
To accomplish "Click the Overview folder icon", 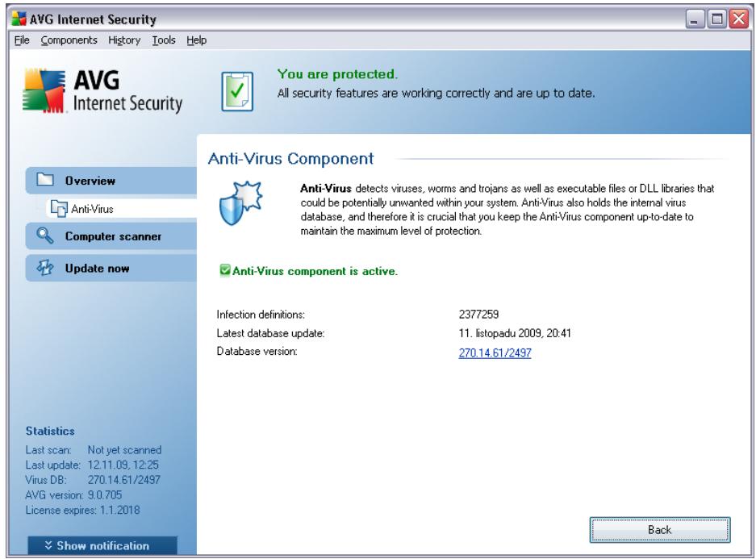I will [45, 180].
